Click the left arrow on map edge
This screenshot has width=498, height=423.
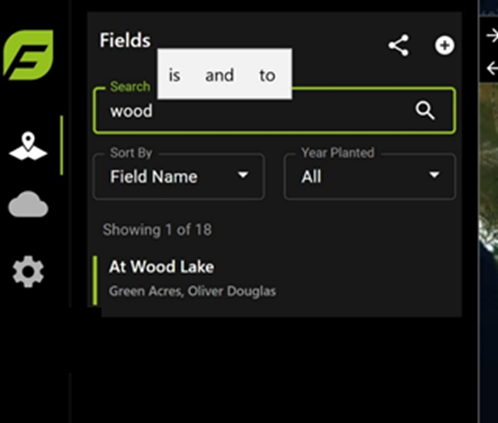pyautogui.click(x=492, y=68)
